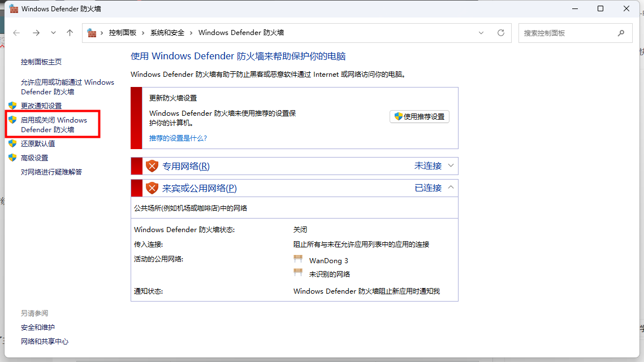Go up one level arrow
This screenshot has width=644, height=362.
70,33
